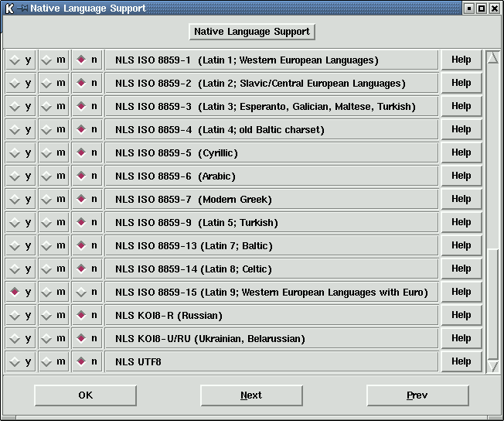The height and width of the screenshot is (421, 504).
Task: Click the K icon in the title bar
Action: tap(9, 8)
